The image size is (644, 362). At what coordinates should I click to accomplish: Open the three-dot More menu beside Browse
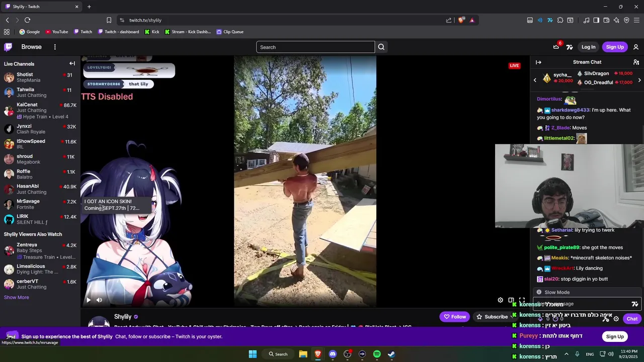coord(55,47)
